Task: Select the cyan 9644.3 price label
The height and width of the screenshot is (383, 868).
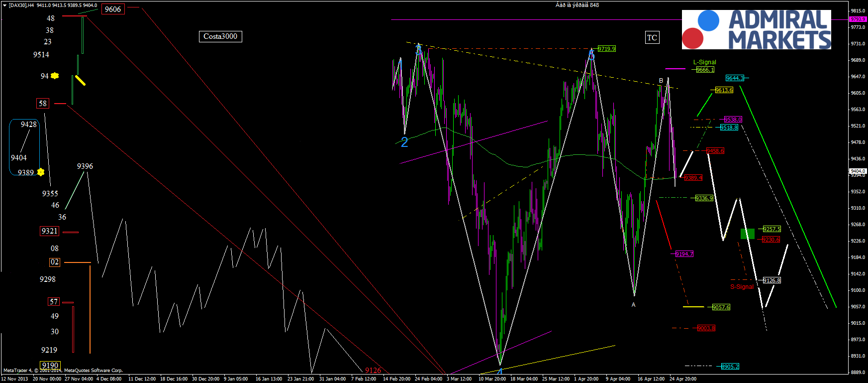Action: 735,78
